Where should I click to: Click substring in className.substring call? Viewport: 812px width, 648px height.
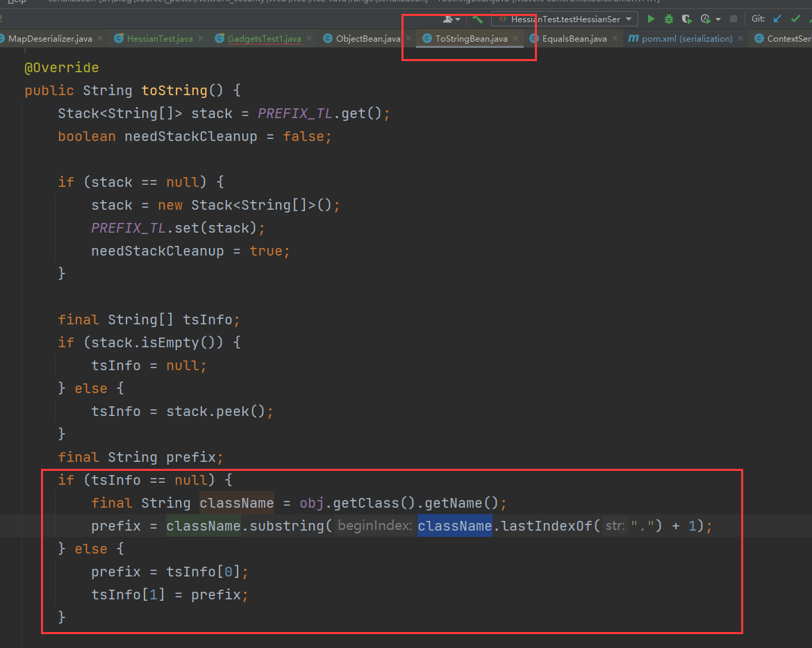point(287,526)
